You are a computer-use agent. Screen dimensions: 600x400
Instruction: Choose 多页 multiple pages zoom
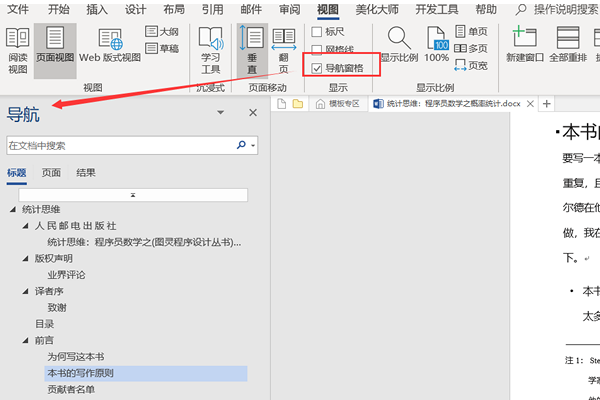471,49
